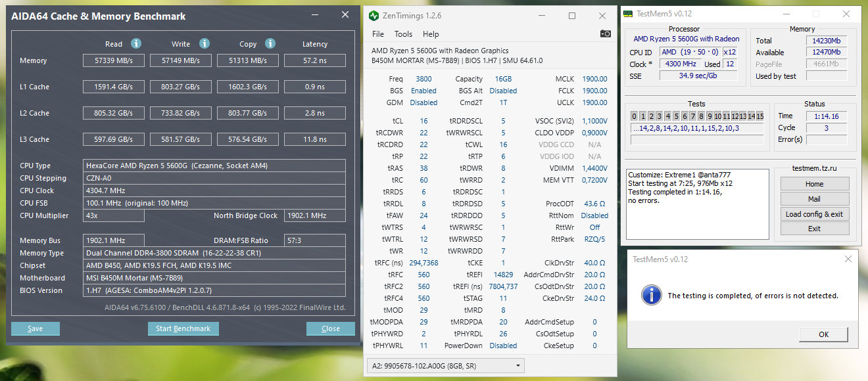
Task: Click the VSOC (SVI2) value 1,1000V
Action: coord(594,121)
